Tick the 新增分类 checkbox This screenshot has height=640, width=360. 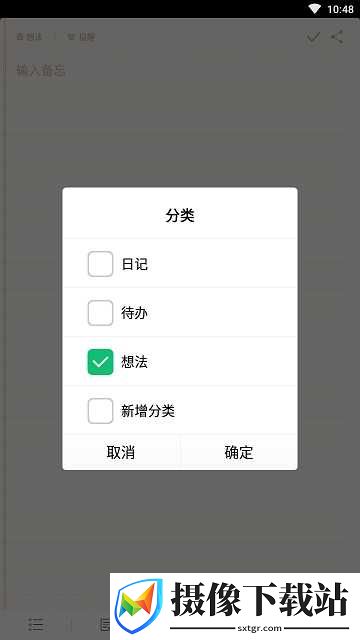click(100, 411)
